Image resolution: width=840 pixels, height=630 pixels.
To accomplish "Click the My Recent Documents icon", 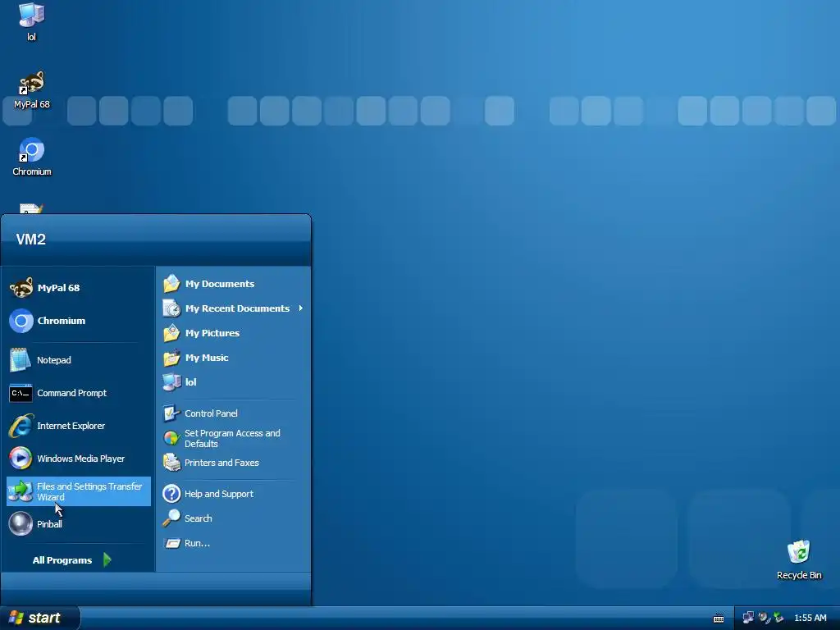I will [171, 308].
